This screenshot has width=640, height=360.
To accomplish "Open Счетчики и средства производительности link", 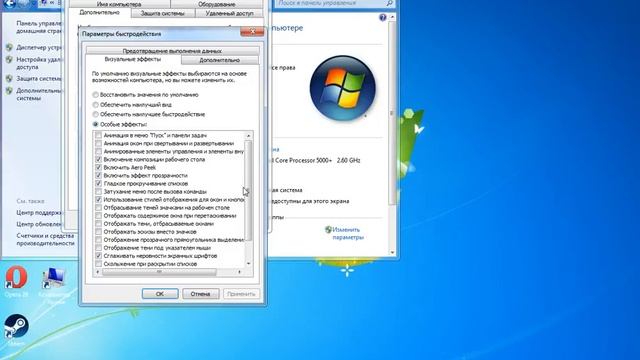I will (45, 239).
